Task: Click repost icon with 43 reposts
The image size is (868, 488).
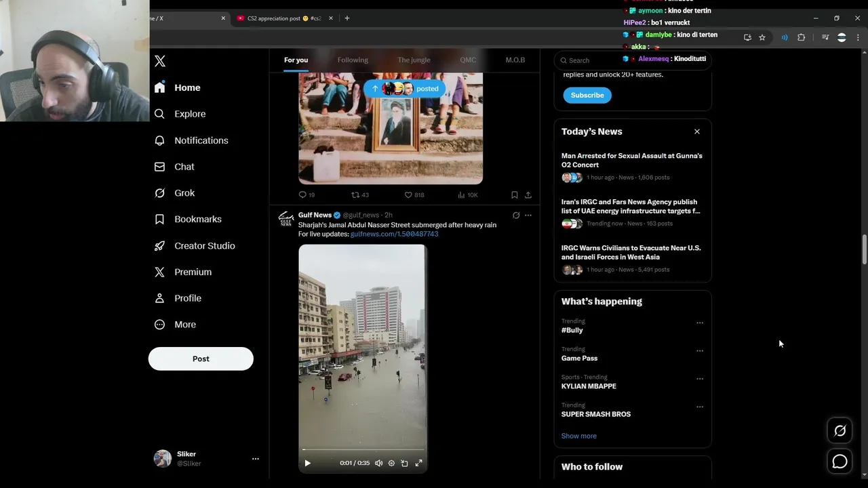Action: click(355, 195)
